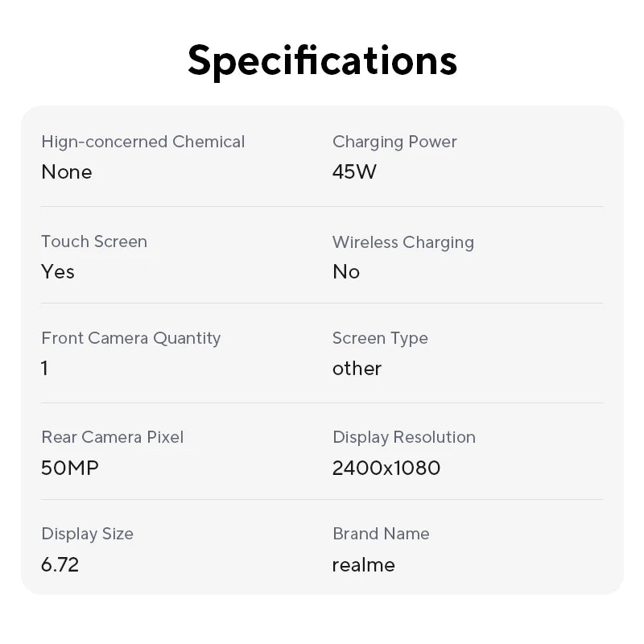Click the None chemical value
644x644 pixels.
(x=67, y=172)
